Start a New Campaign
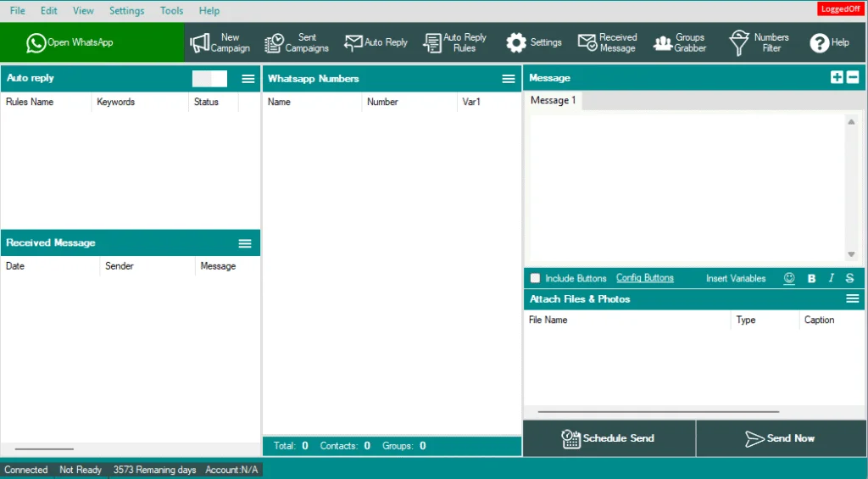The image size is (868, 479). coord(220,42)
